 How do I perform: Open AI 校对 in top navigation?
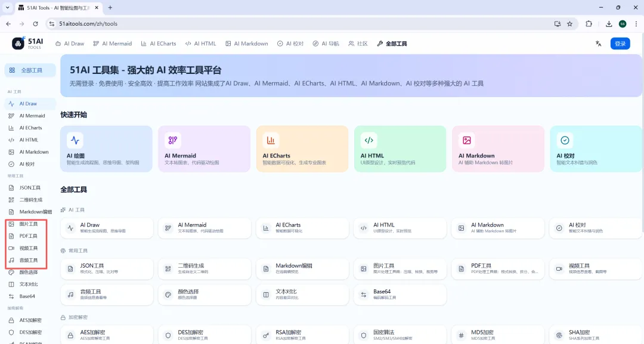[290, 44]
